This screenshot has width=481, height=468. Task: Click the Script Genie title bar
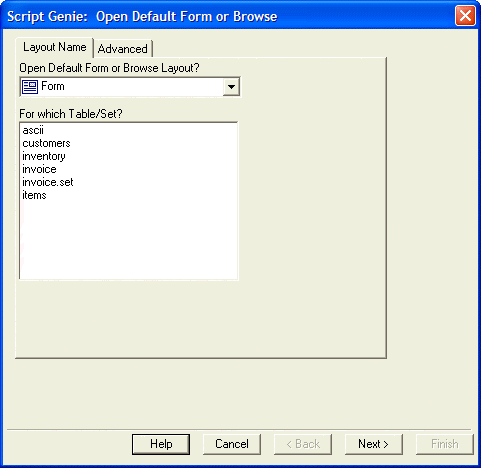tap(227, 16)
